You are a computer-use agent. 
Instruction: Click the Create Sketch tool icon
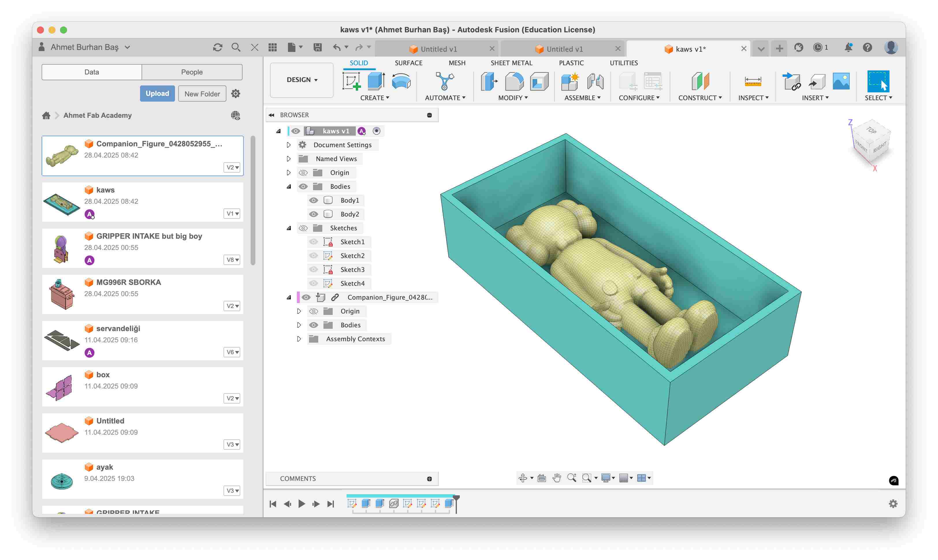tap(351, 81)
